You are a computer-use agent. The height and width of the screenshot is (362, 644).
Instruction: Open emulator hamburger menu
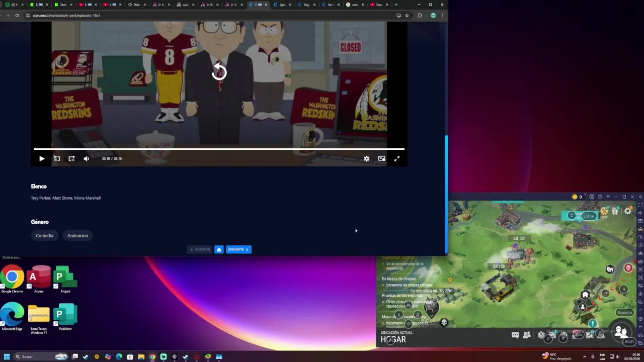608,197
